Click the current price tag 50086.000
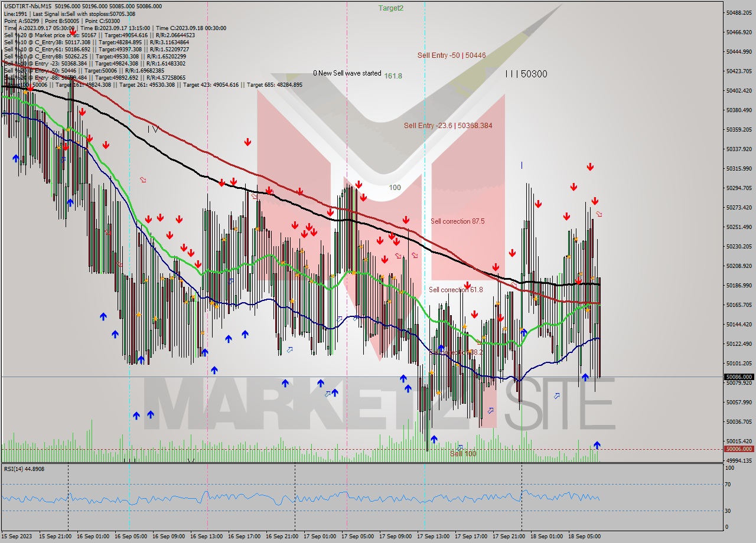The height and width of the screenshot is (543, 756). [738, 377]
